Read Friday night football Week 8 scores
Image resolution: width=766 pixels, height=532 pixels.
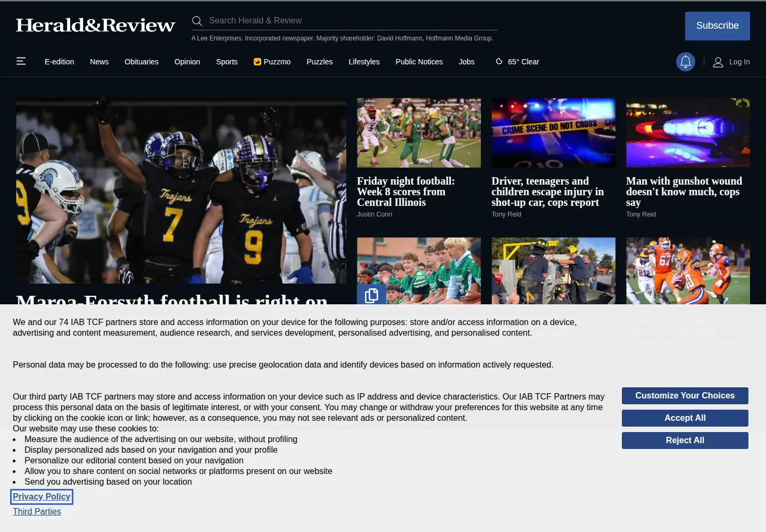(x=406, y=192)
